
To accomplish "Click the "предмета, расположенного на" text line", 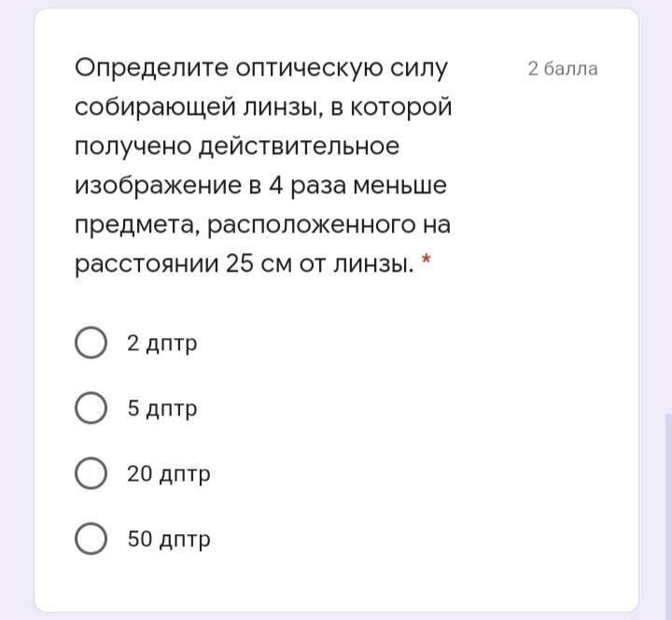I will point(262,225).
